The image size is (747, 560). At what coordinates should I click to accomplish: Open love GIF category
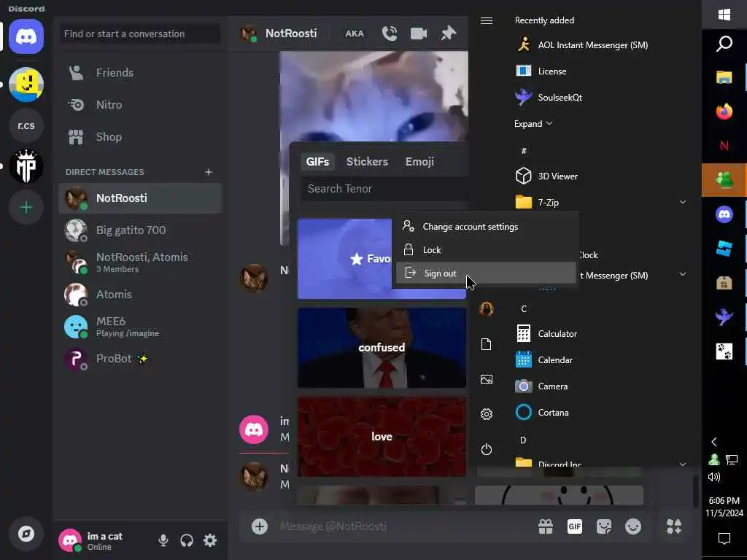382,437
